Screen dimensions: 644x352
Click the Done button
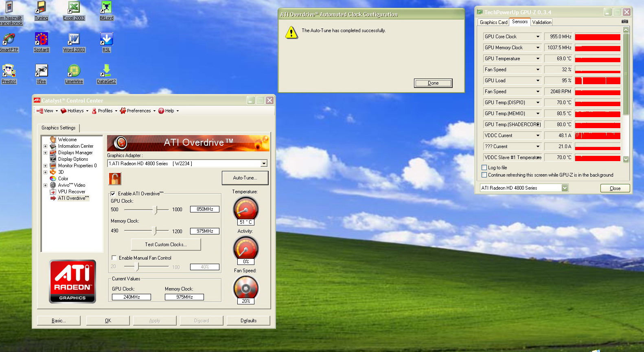pyautogui.click(x=433, y=83)
